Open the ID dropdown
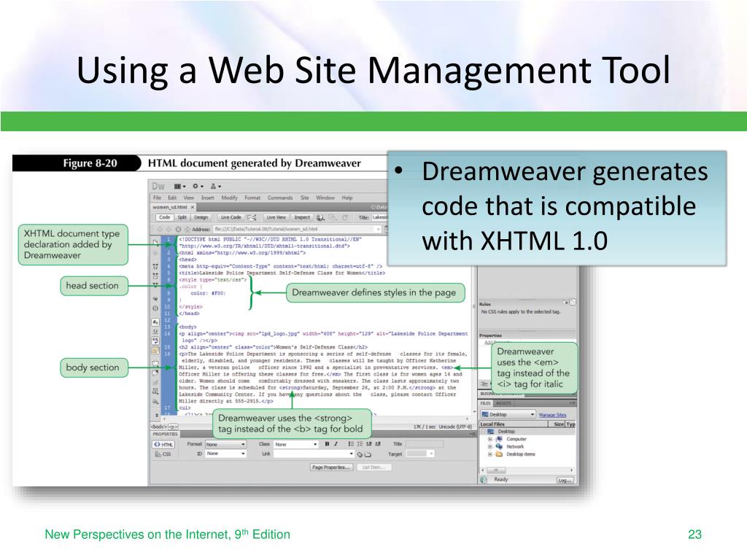The image size is (747, 560). click(x=226, y=454)
